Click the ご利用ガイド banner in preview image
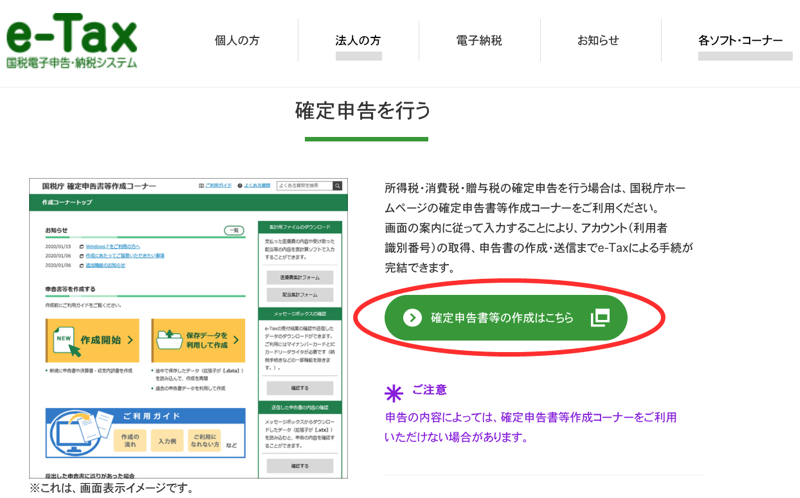 pos(145,433)
